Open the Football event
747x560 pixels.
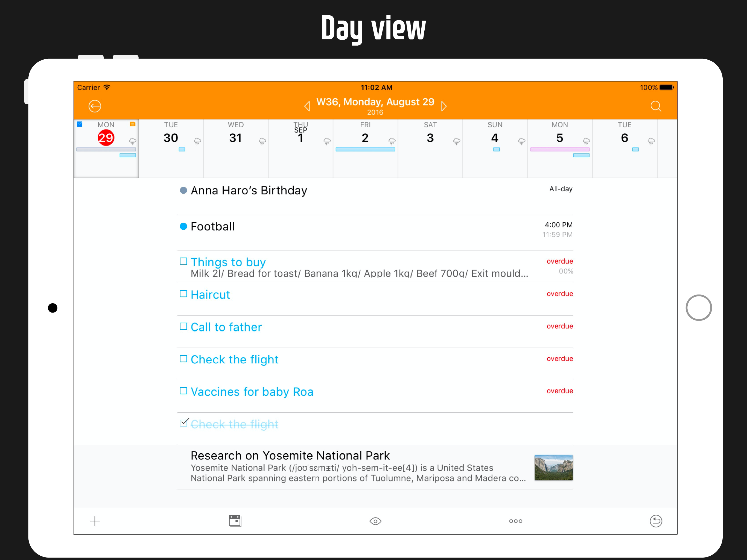pos(213,226)
